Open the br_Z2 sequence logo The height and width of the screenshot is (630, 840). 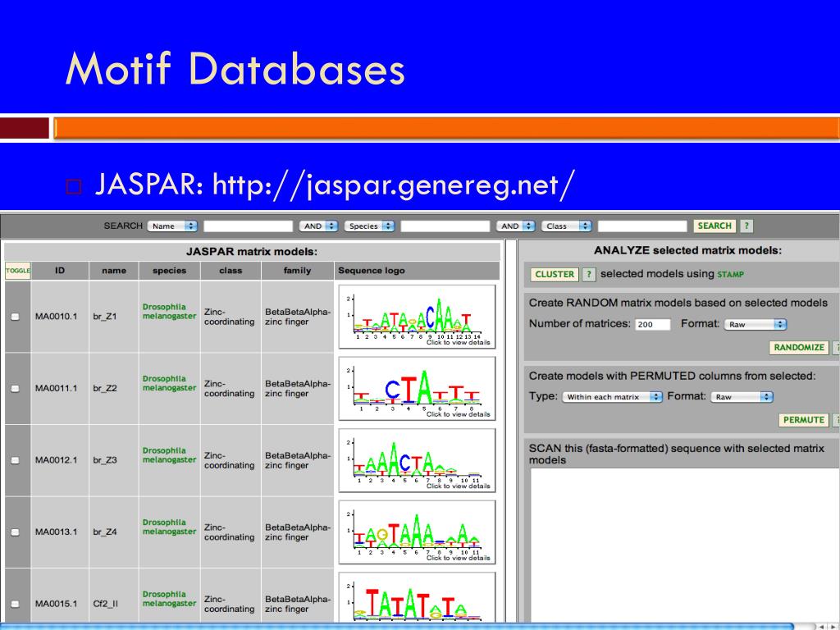(x=418, y=388)
